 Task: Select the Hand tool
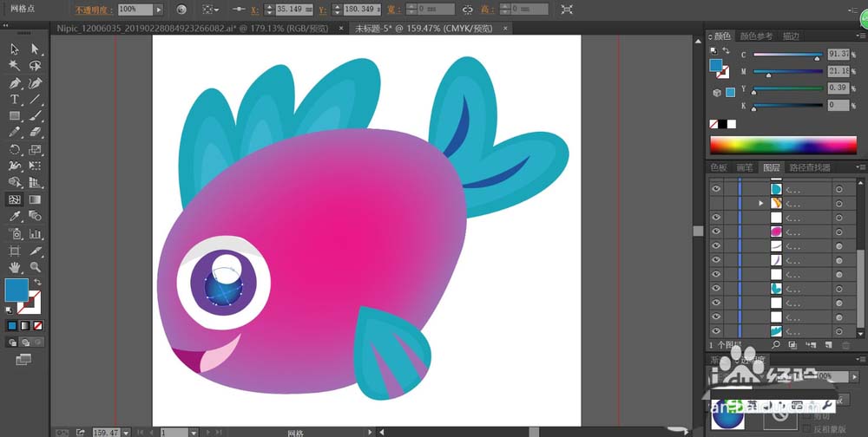tap(15, 267)
